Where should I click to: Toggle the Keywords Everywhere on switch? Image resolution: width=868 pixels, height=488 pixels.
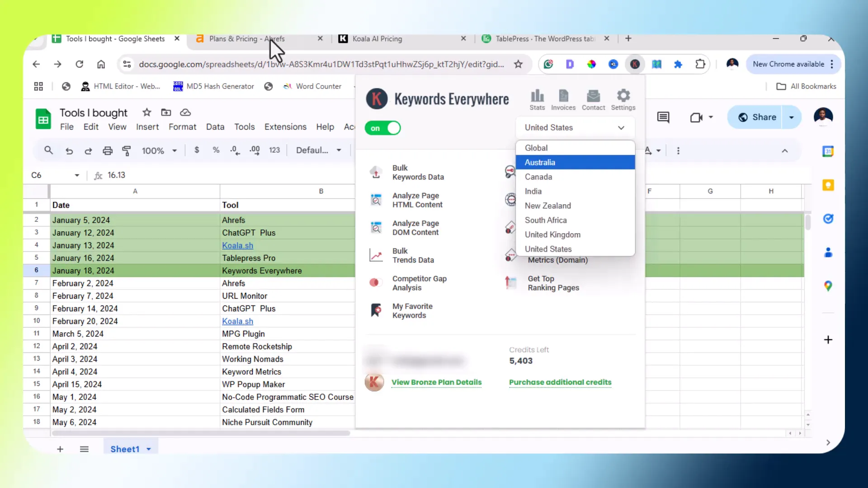click(382, 128)
